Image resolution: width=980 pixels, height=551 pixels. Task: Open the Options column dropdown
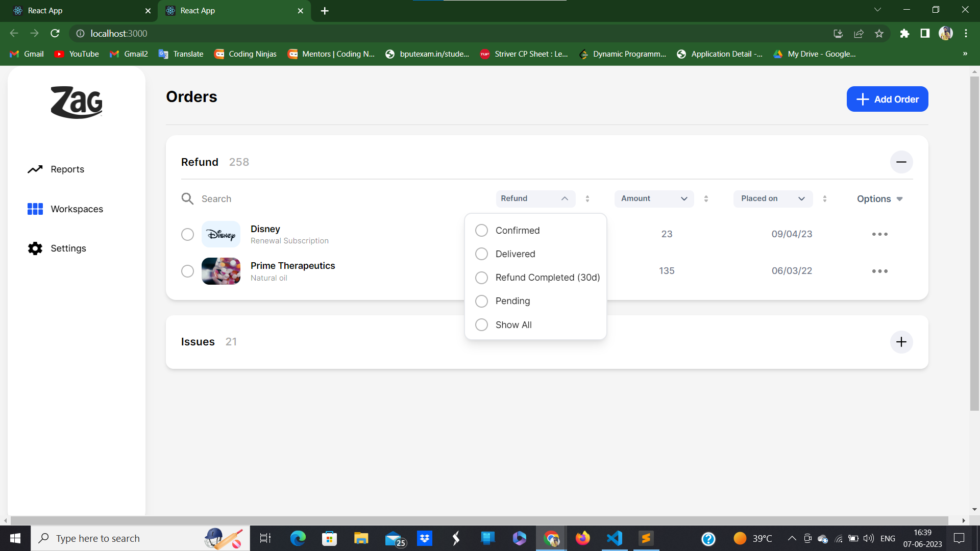tap(879, 198)
